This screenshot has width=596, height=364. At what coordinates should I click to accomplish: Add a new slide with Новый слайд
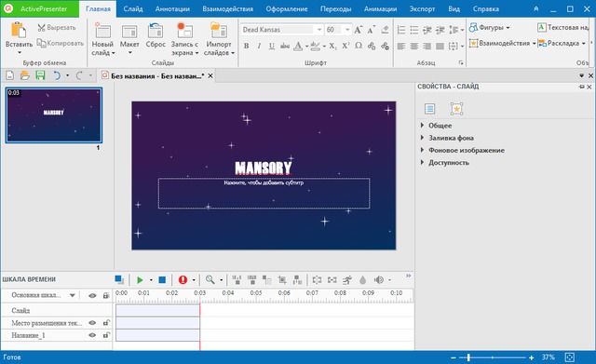(102, 39)
